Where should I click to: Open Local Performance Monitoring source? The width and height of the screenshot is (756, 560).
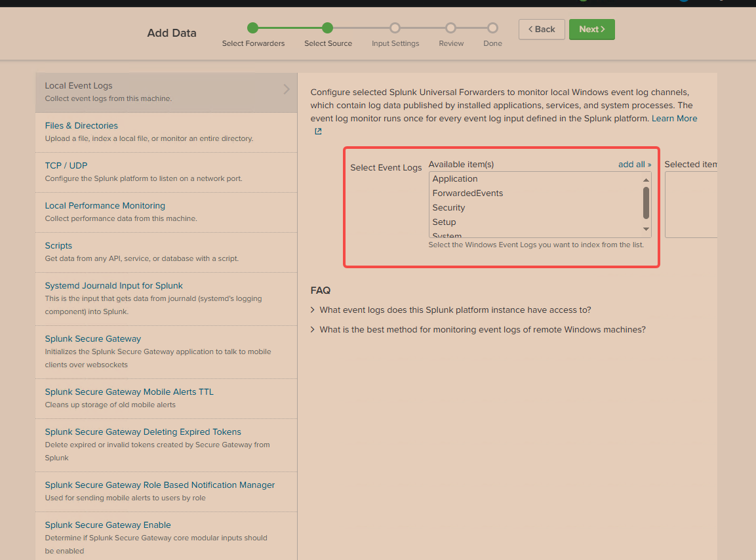pos(167,212)
